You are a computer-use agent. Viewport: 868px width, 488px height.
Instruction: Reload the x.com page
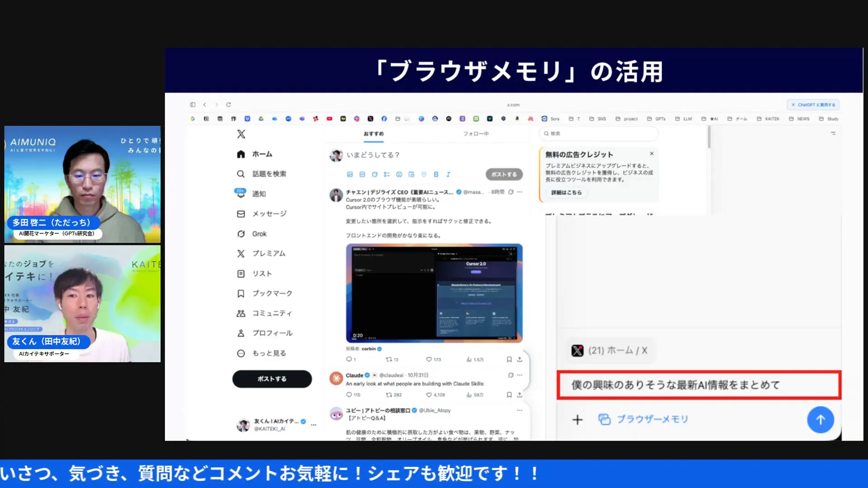(x=227, y=104)
